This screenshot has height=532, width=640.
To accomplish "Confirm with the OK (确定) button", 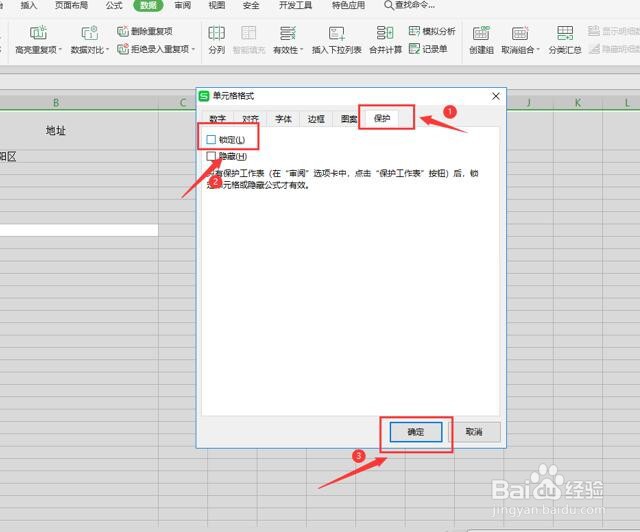I will pyautogui.click(x=416, y=432).
